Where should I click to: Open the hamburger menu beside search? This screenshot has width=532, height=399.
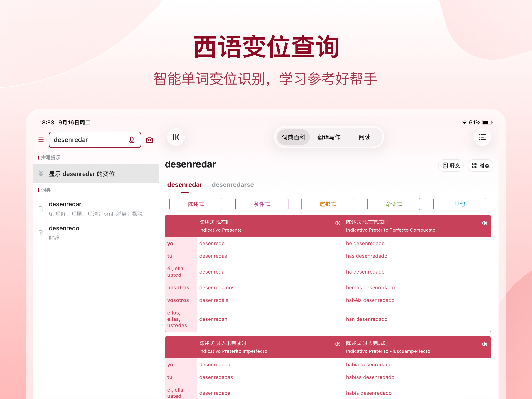[41, 140]
